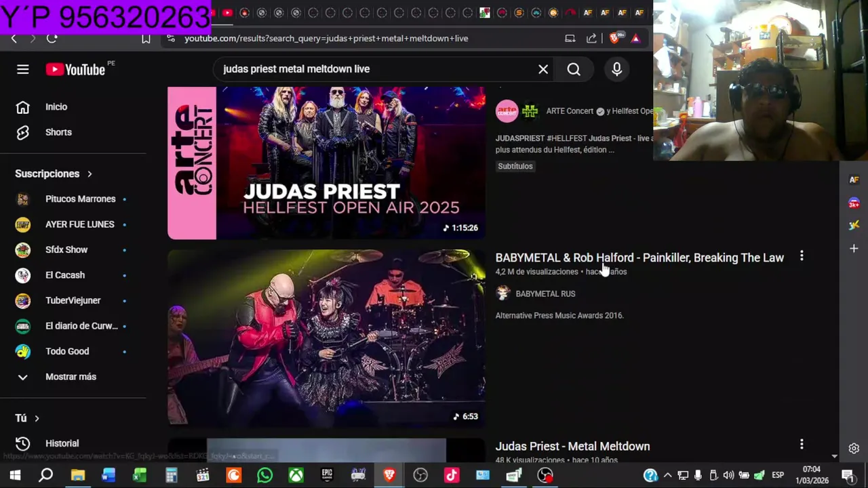Image resolution: width=868 pixels, height=488 pixels.
Task: Switch to Brave browser in the taskbar
Action: point(389,475)
